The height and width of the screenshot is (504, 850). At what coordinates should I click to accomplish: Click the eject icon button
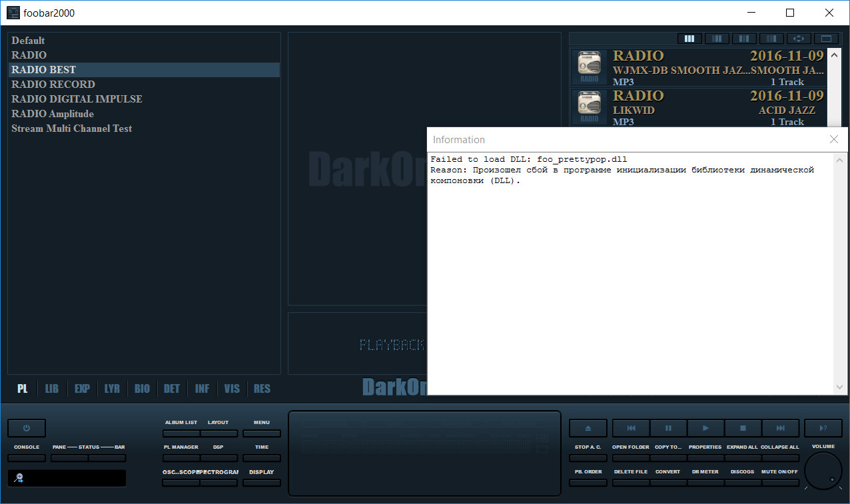tap(588, 428)
